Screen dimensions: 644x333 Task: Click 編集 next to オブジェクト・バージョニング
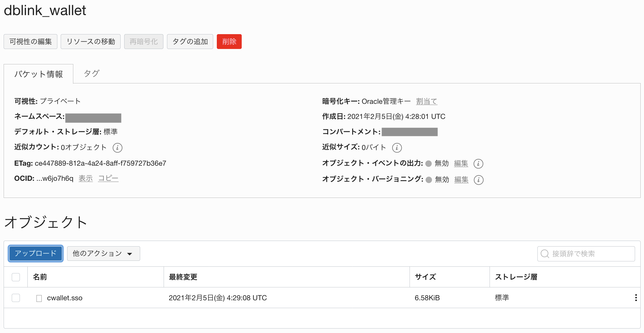click(461, 180)
